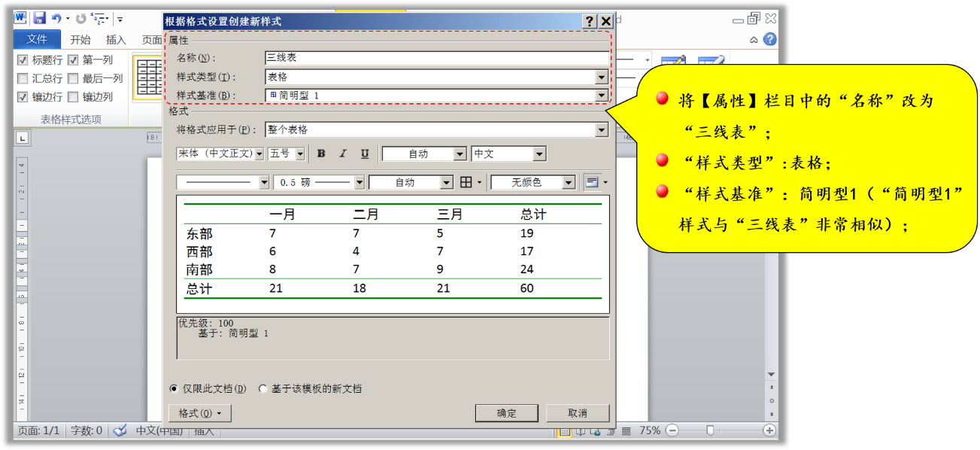The height and width of the screenshot is (450, 980).
Task: Click the 75% zoom level text
Action: point(650,430)
